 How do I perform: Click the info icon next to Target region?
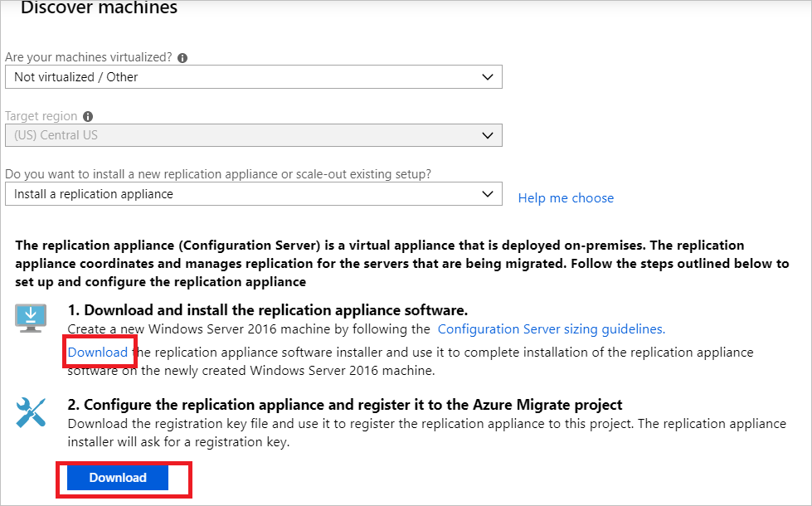(87, 116)
